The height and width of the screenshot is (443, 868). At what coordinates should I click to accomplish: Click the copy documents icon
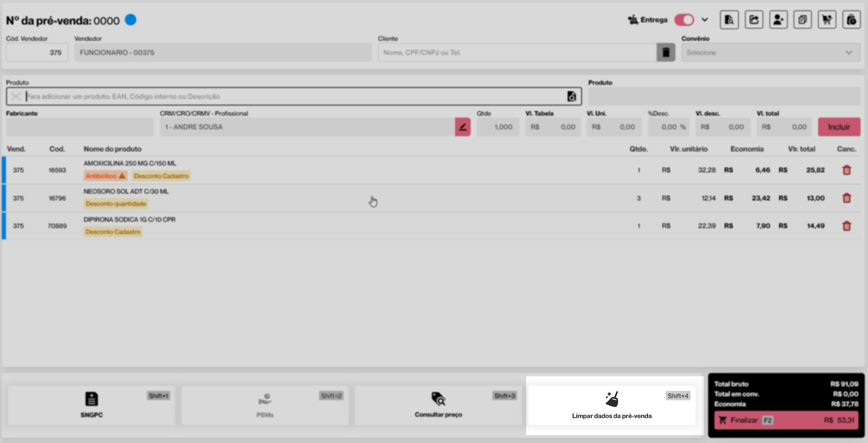click(802, 20)
